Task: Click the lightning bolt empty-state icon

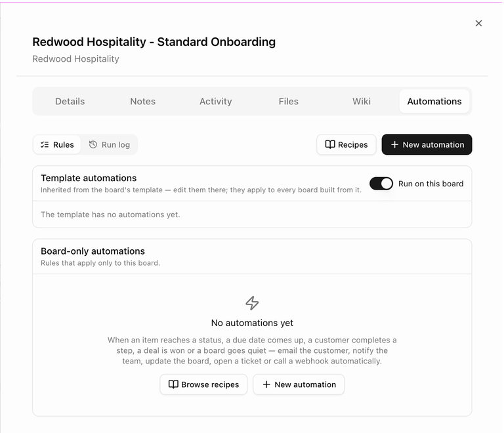Action: [x=252, y=303]
